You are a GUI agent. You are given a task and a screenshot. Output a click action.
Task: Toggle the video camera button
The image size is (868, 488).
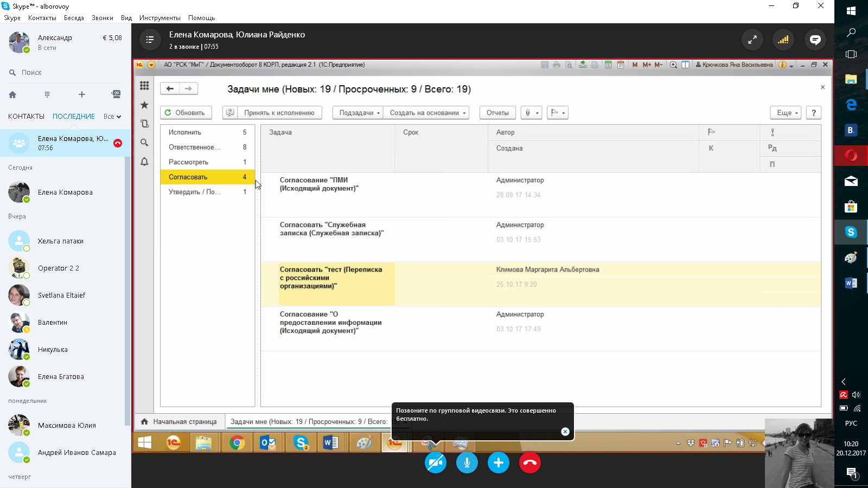(x=435, y=463)
